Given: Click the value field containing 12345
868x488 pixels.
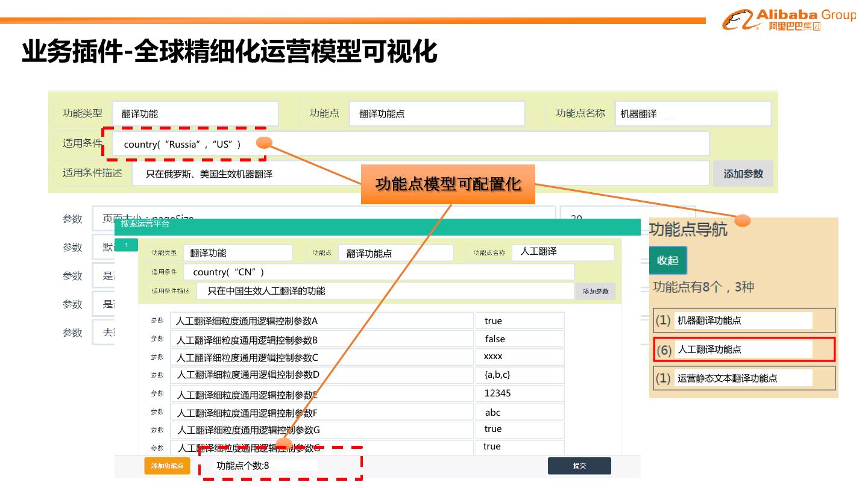Looking at the screenshot, I should (520, 393).
